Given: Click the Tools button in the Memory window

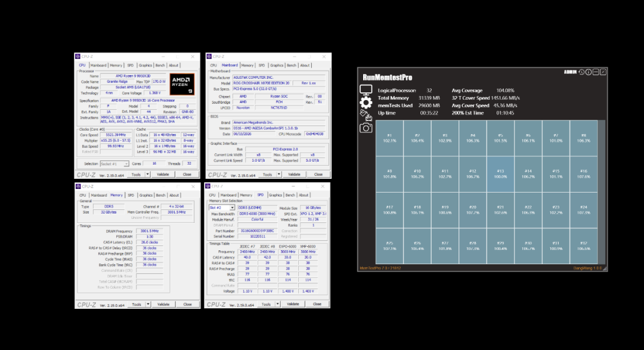Looking at the screenshot, I should (137, 305).
